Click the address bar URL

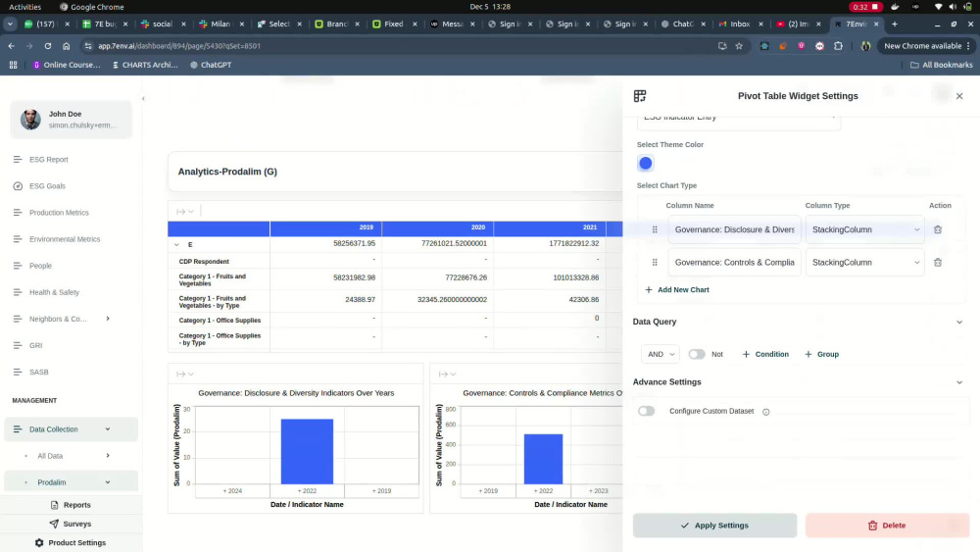point(179,46)
